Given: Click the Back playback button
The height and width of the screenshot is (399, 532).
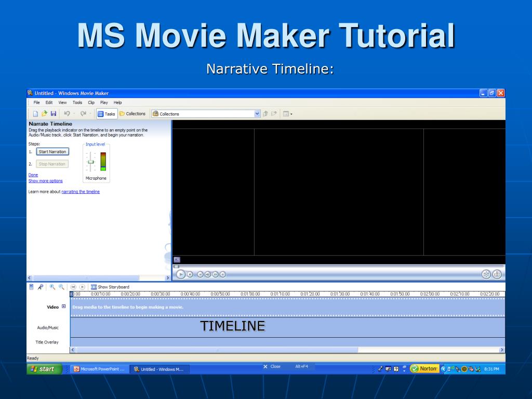Looking at the screenshot, I should (x=200, y=274).
